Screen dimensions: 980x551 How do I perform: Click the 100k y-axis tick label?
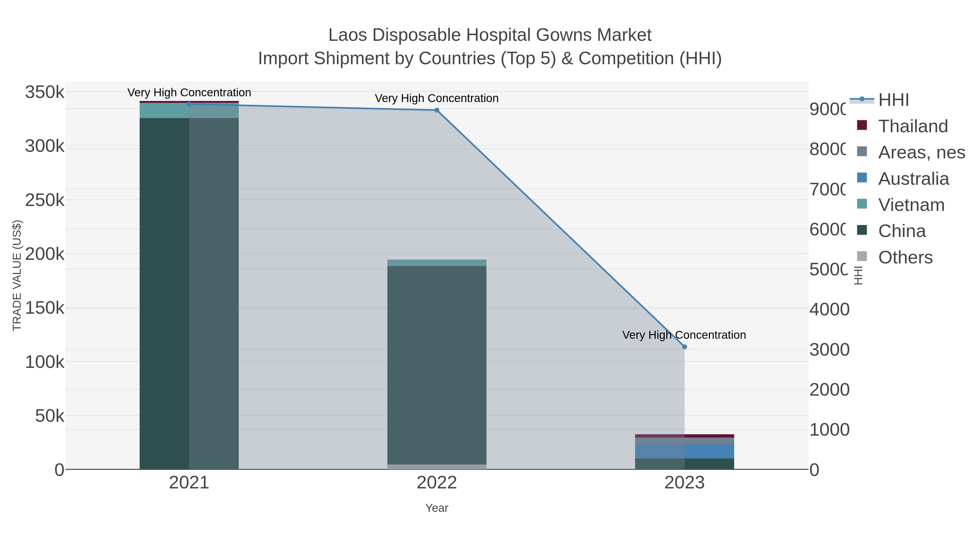45,362
